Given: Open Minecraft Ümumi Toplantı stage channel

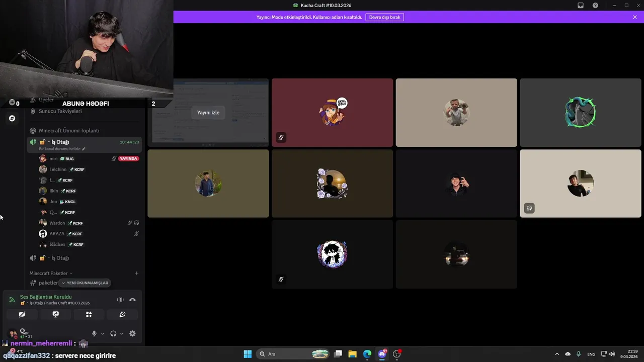Looking at the screenshot, I should coord(69,130).
